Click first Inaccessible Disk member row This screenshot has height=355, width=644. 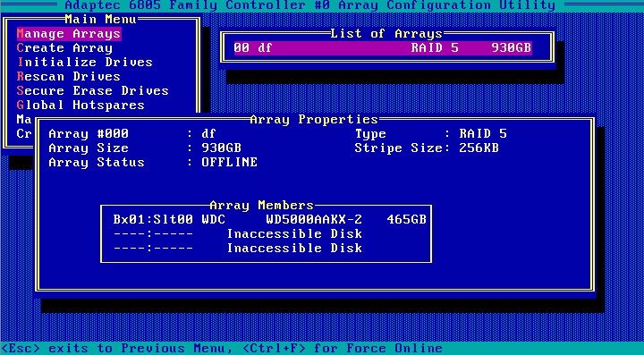click(x=238, y=234)
